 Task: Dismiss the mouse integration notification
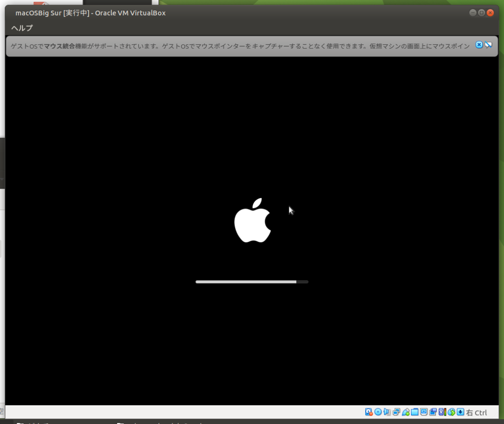pyautogui.click(x=479, y=45)
